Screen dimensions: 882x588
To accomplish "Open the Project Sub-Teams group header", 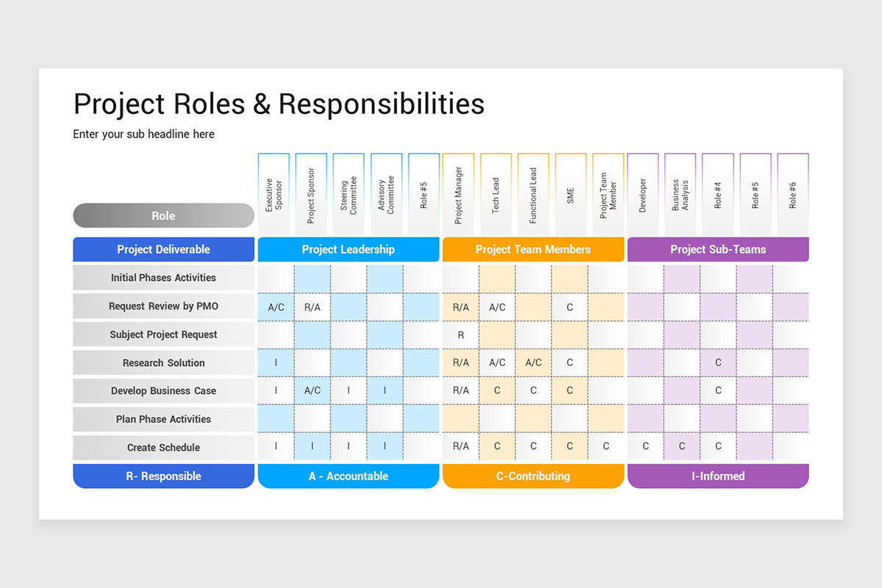I will pyautogui.click(x=717, y=249).
